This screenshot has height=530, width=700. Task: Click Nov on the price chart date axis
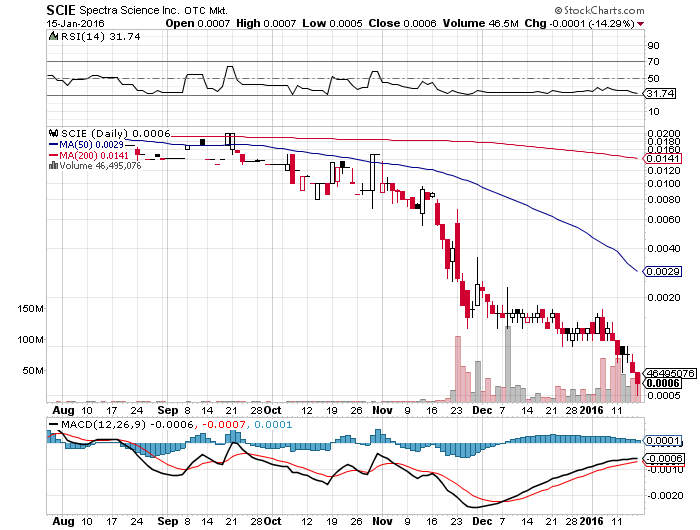pos(382,410)
